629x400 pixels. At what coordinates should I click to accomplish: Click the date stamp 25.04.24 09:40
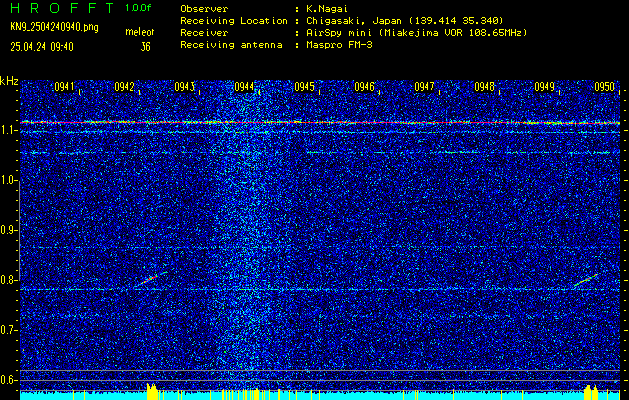(x=42, y=47)
